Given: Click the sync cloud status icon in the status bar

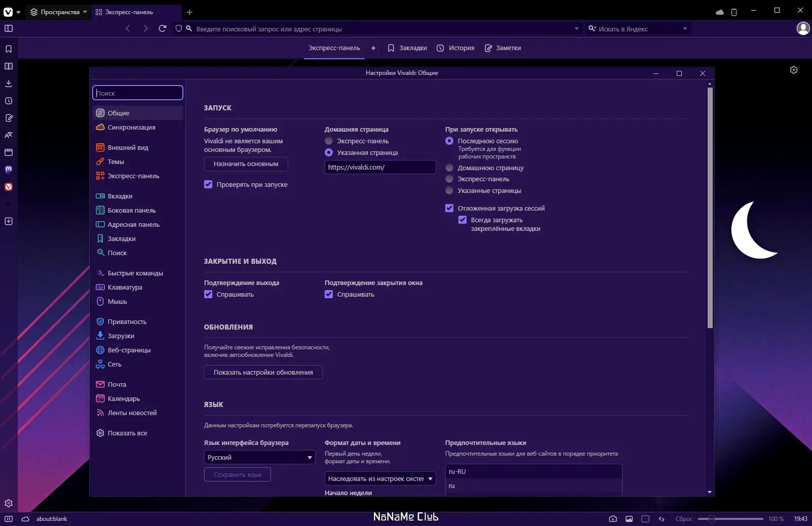Looking at the screenshot, I should click(x=25, y=519).
